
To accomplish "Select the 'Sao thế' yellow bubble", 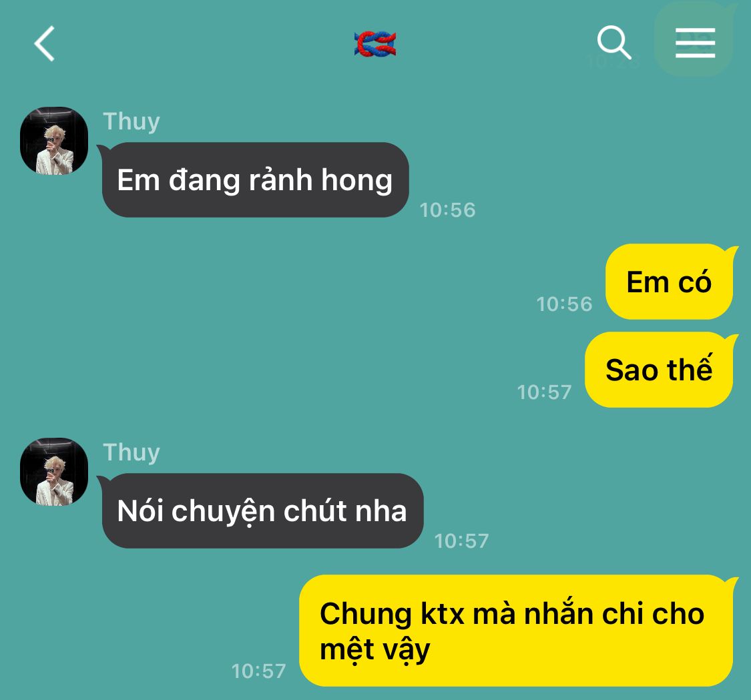I will point(659,370).
